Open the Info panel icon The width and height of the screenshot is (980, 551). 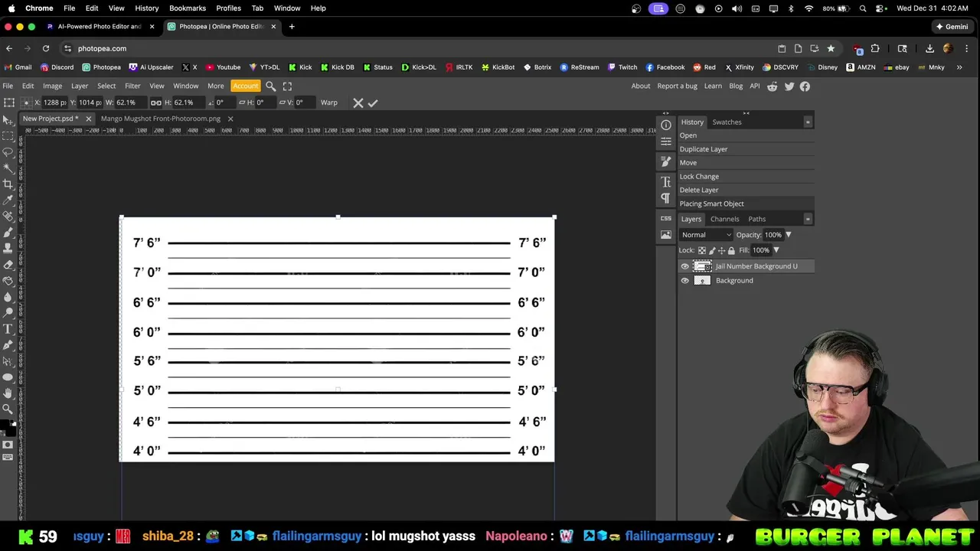coord(666,125)
